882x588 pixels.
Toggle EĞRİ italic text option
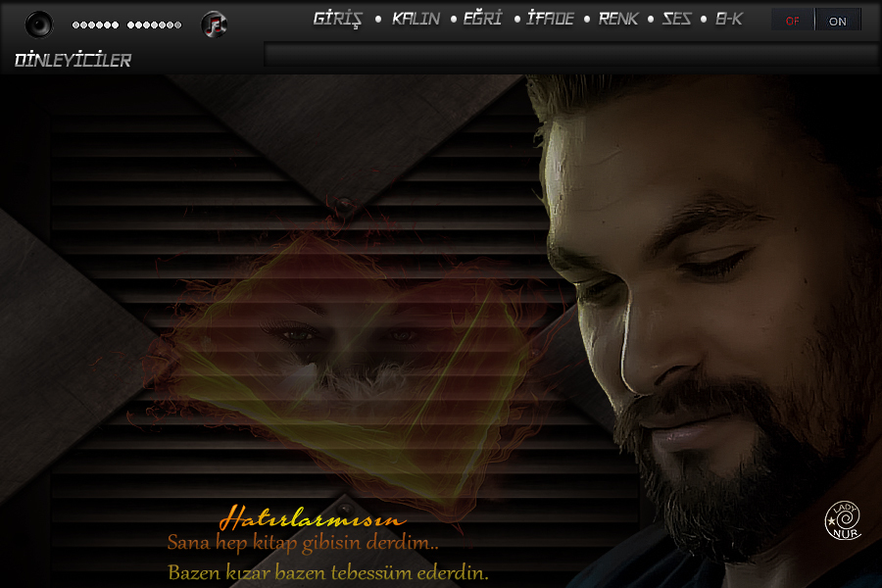482,19
